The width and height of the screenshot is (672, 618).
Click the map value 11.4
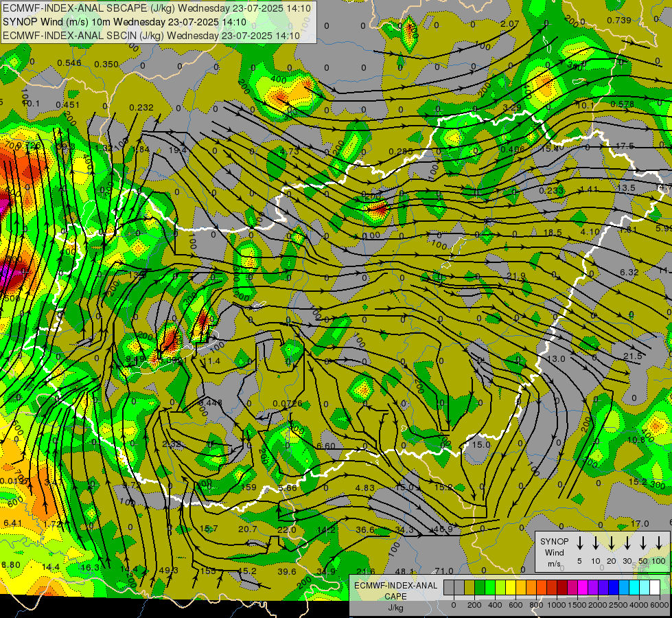(x=211, y=360)
